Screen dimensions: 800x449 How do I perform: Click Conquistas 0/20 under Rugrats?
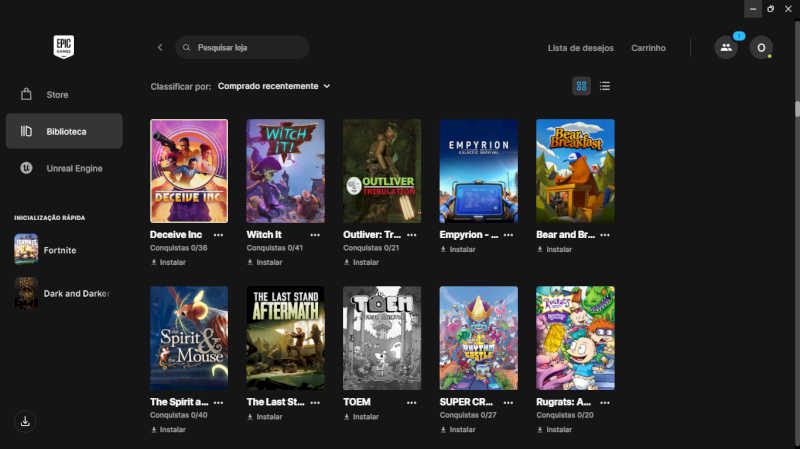coord(565,415)
